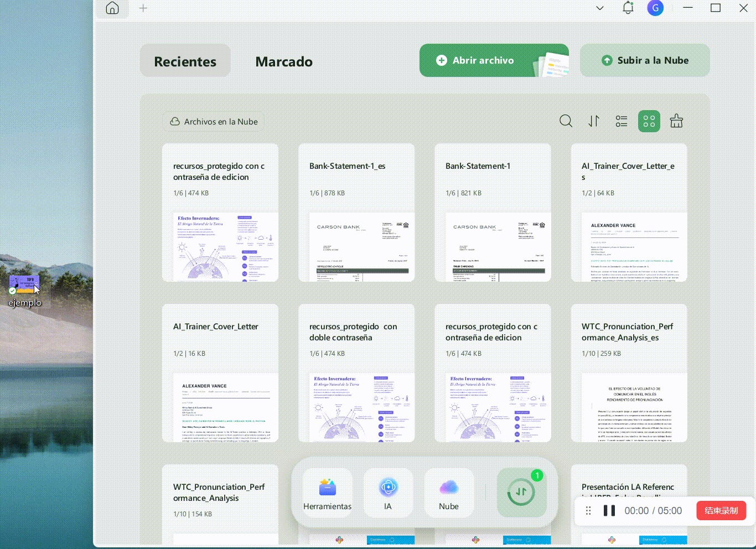Switch to the Recientes tab
The image size is (756, 549).
[185, 61]
